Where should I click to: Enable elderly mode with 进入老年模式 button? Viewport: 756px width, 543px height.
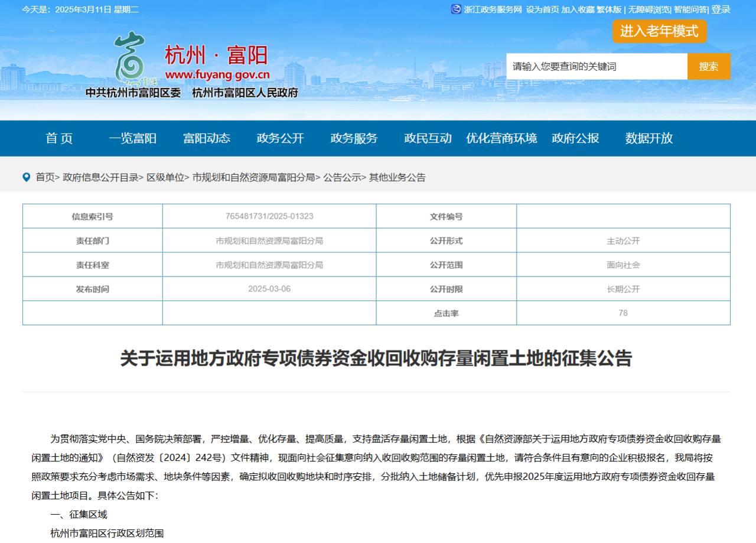click(x=659, y=31)
